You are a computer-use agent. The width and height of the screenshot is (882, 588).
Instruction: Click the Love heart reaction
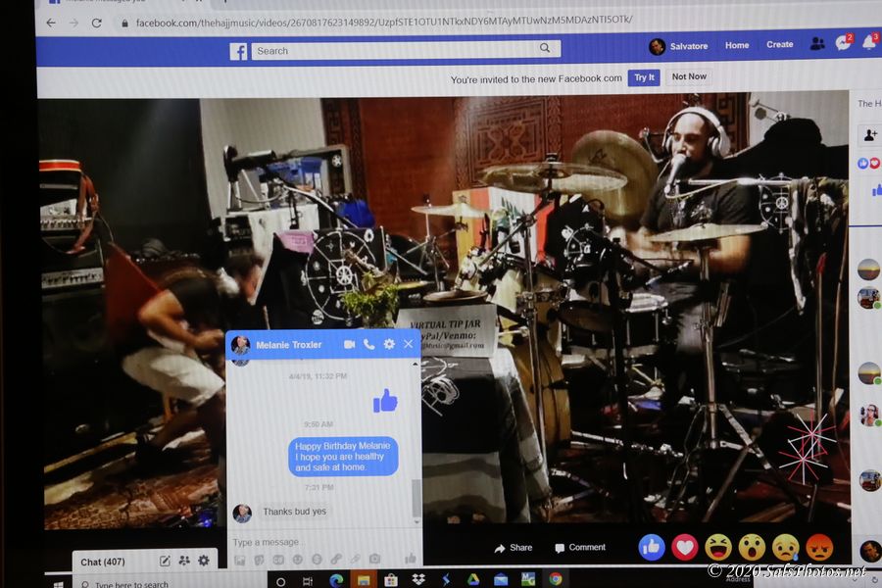point(685,547)
